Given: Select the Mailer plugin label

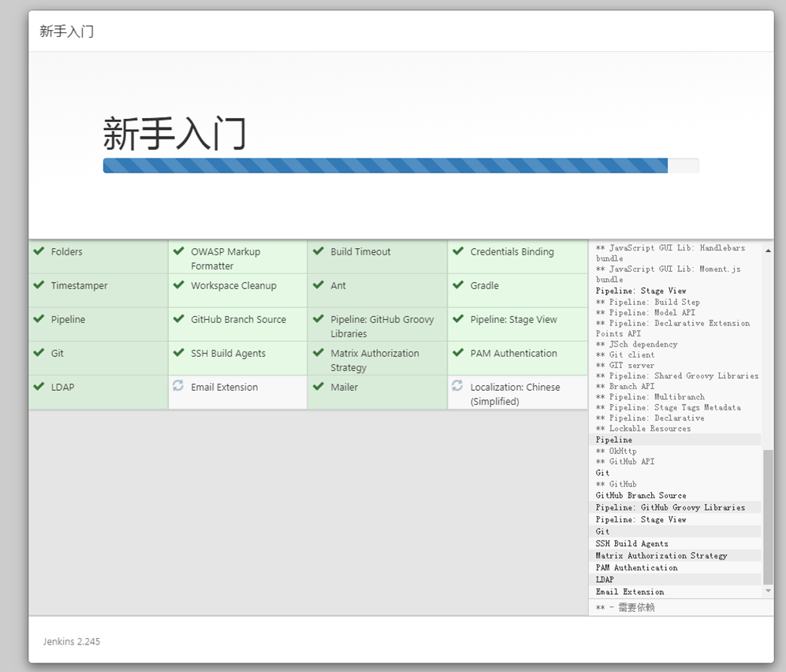Looking at the screenshot, I should (344, 387).
